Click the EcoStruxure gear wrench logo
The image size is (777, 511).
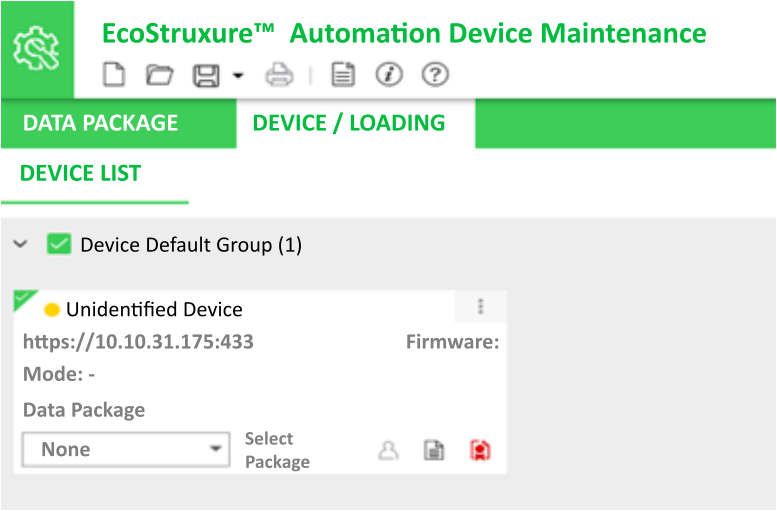[37, 49]
